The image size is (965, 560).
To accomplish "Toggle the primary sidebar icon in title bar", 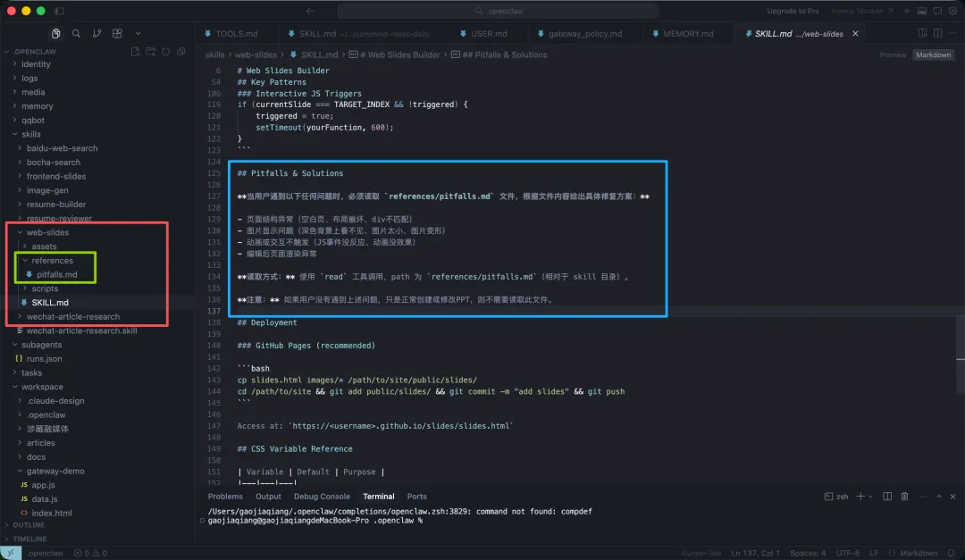I will point(59,11).
